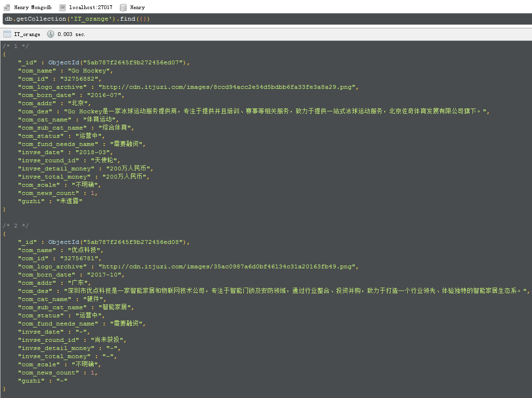Click the com_born_date value '2016-07'
The width and height of the screenshot is (532, 398).
[x=104, y=95]
